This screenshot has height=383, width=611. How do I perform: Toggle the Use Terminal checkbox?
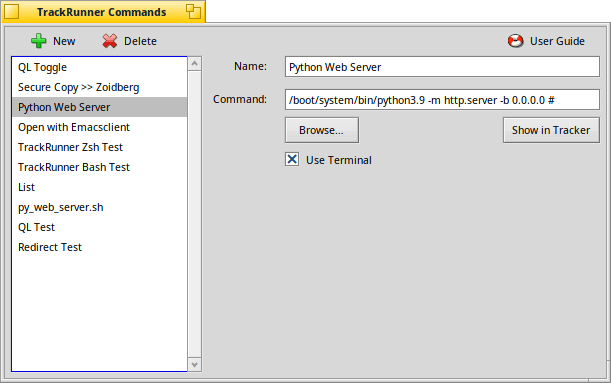point(292,159)
